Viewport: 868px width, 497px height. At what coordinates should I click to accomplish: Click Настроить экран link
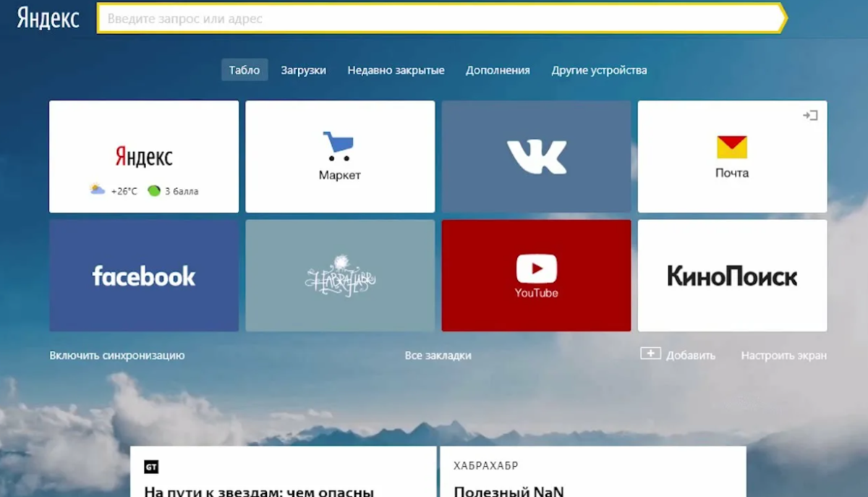(x=783, y=355)
